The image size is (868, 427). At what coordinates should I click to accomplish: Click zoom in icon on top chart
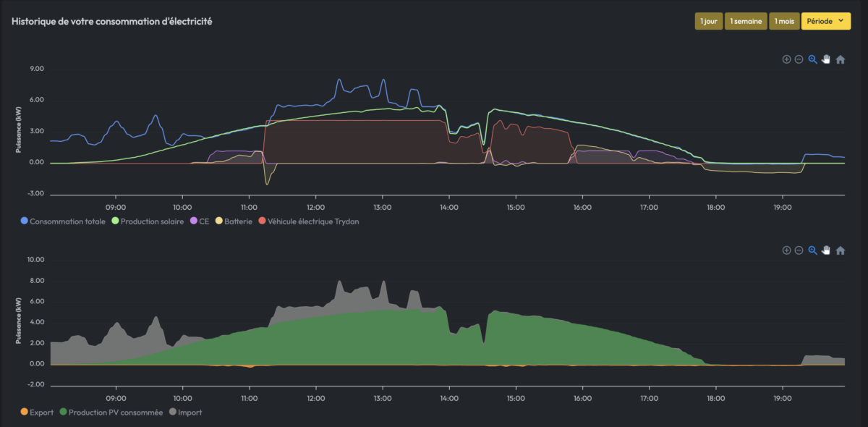point(786,59)
